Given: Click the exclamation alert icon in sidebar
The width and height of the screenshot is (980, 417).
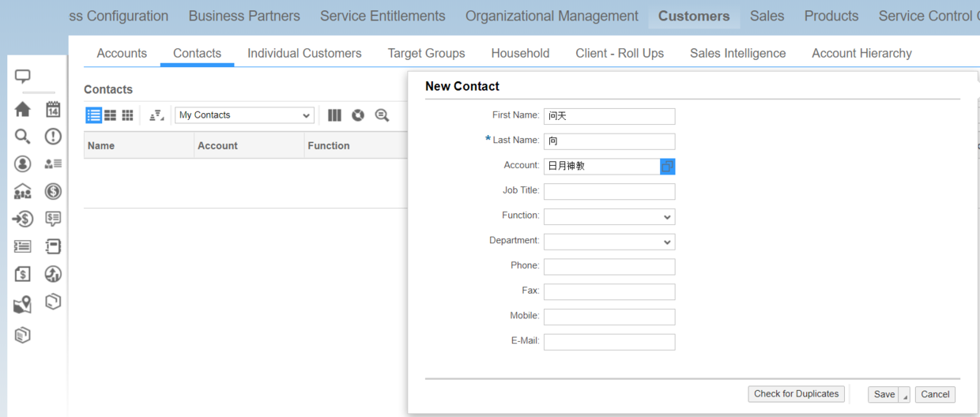Looking at the screenshot, I should click(x=53, y=137).
